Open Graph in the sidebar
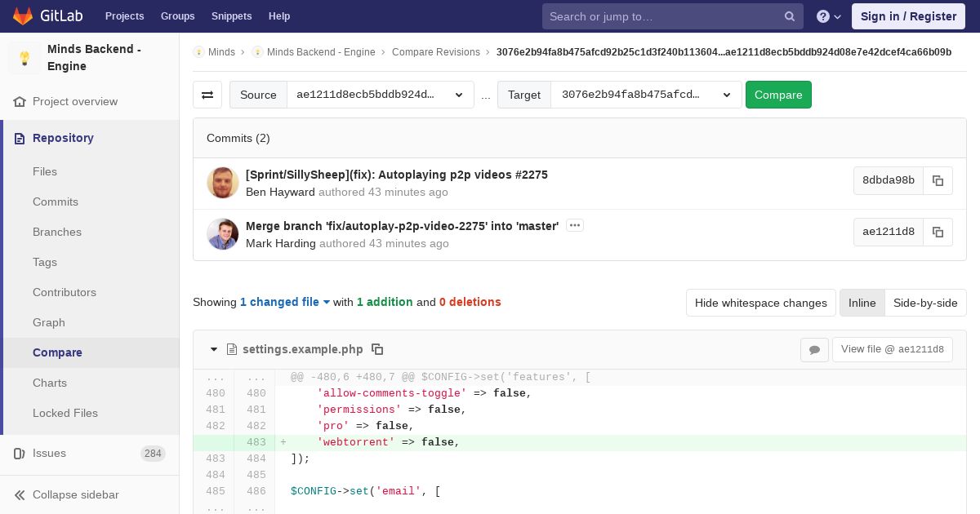 [49, 322]
